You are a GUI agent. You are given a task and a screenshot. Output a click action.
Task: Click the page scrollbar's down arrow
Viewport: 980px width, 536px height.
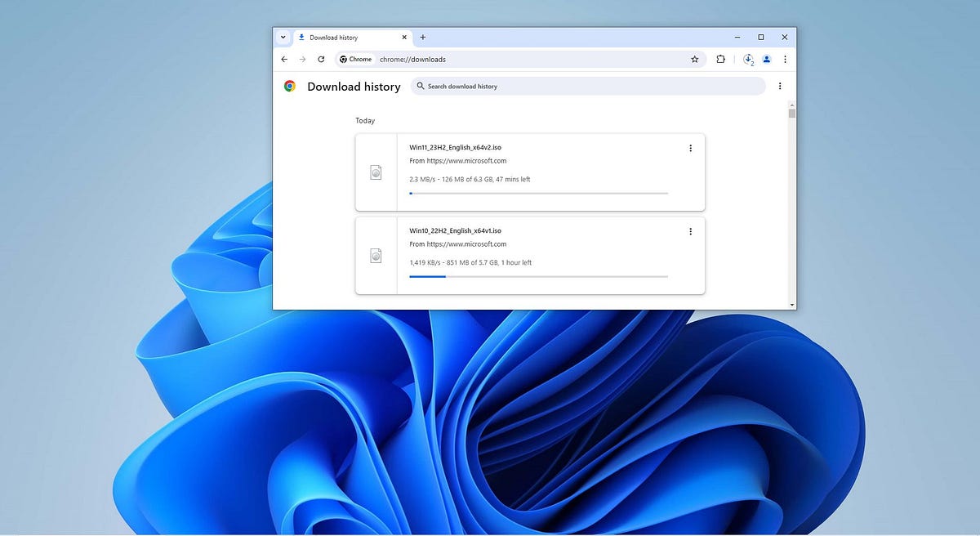(791, 305)
